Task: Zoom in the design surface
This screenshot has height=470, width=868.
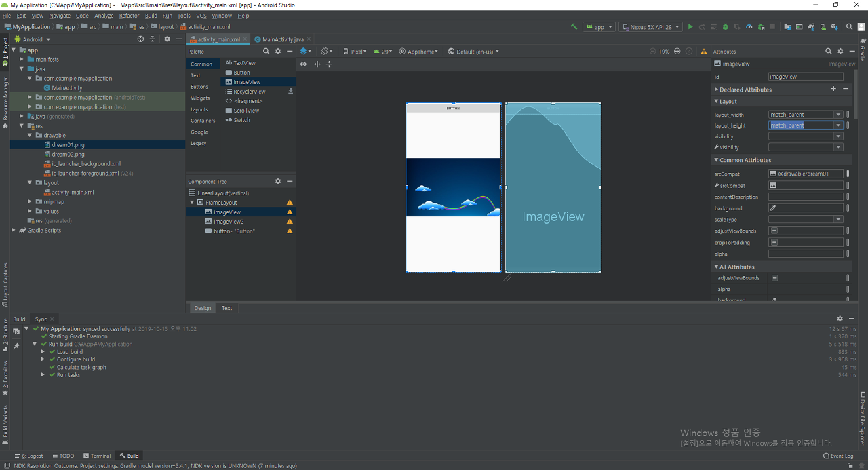Action: coord(677,51)
